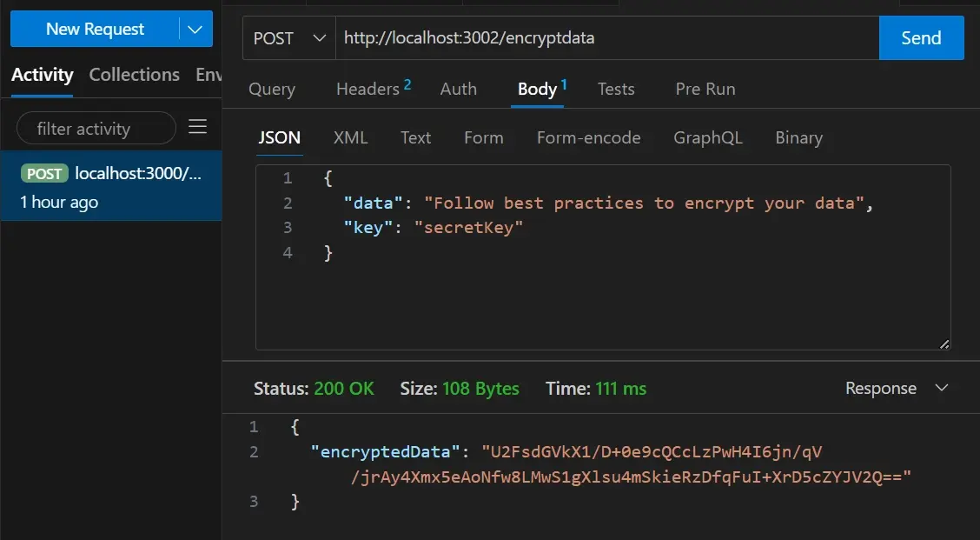Open the Headers tab
Screen dimensions: 980x540
[373, 89]
